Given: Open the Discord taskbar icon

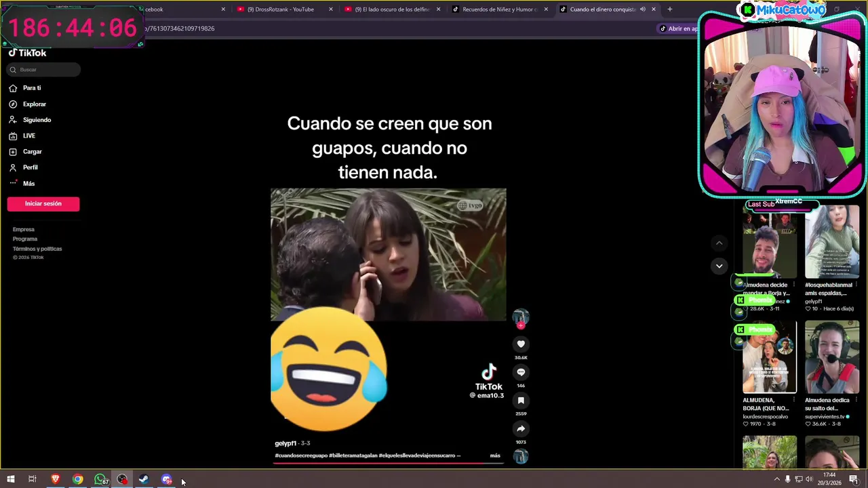Looking at the screenshot, I should (167, 479).
